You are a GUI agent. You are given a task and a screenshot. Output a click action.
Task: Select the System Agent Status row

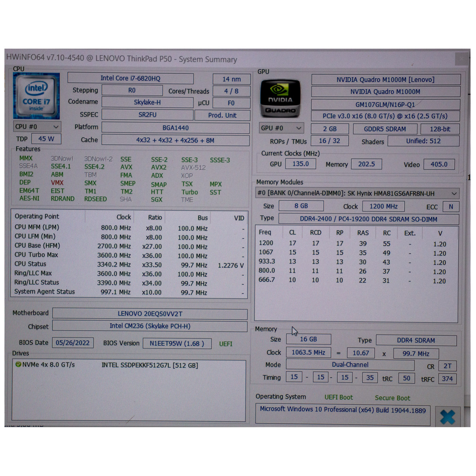click(x=129, y=292)
